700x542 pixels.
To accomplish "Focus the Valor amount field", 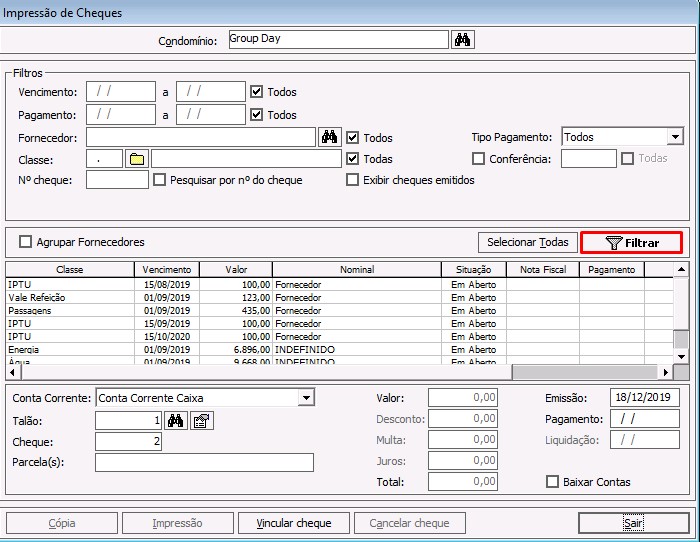I will (x=463, y=397).
